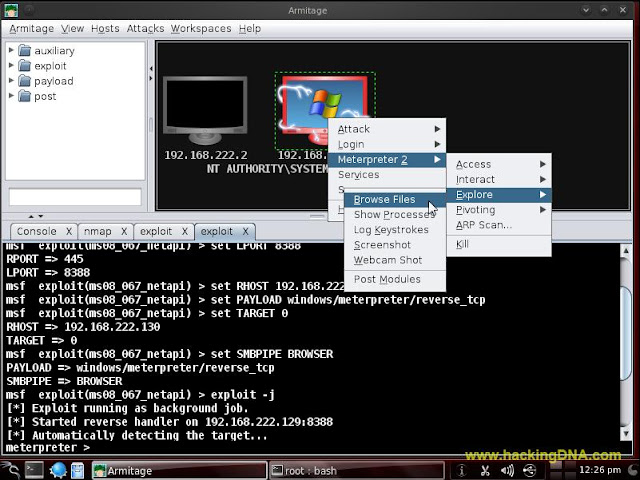
Task: Open the Armitage menu
Action: pos(31,29)
